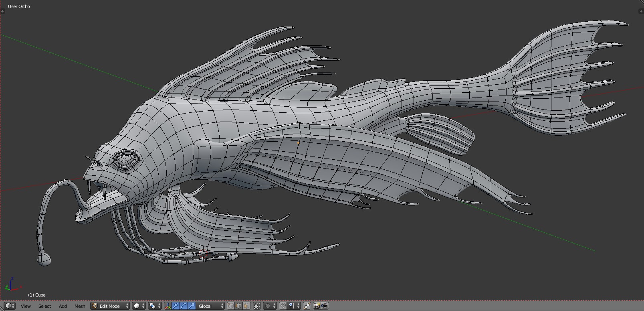The height and width of the screenshot is (311, 644).
Task: Click the Add menu
Action: pos(63,306)
